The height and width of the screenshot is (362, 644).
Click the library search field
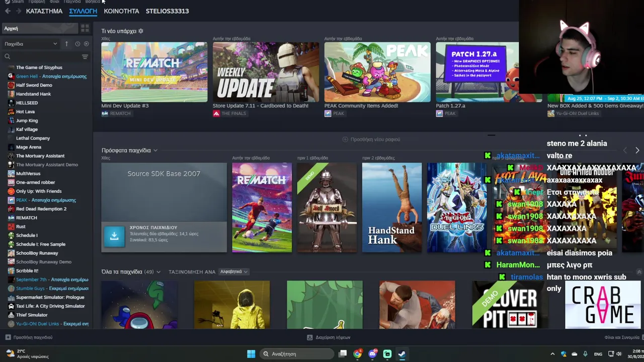pyautogui.click(x=40, y=57)
